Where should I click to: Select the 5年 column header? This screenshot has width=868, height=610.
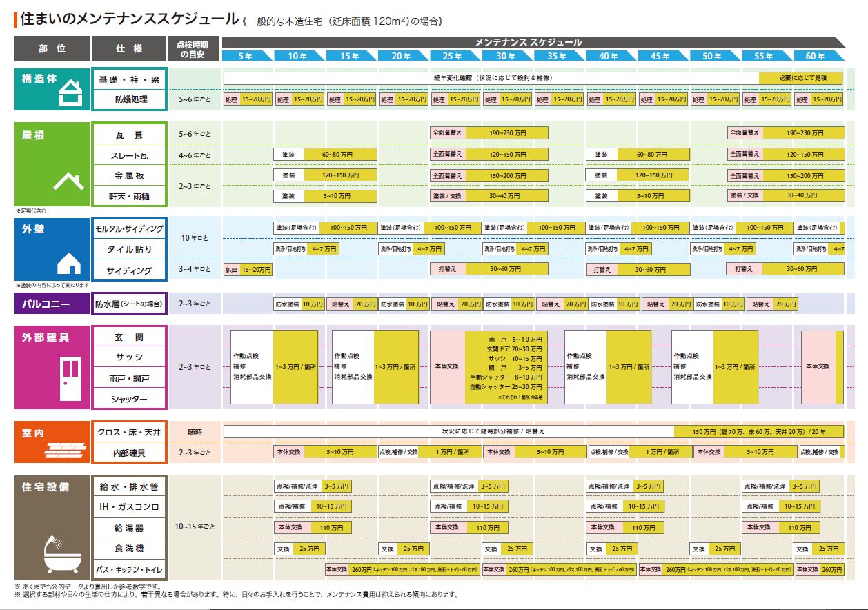[246, 56]
